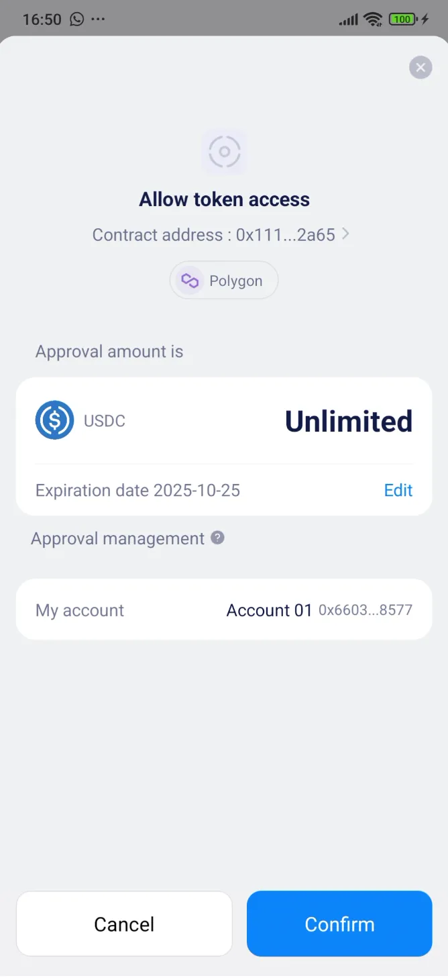Expand the contract address details chevron

click(346, 234)
